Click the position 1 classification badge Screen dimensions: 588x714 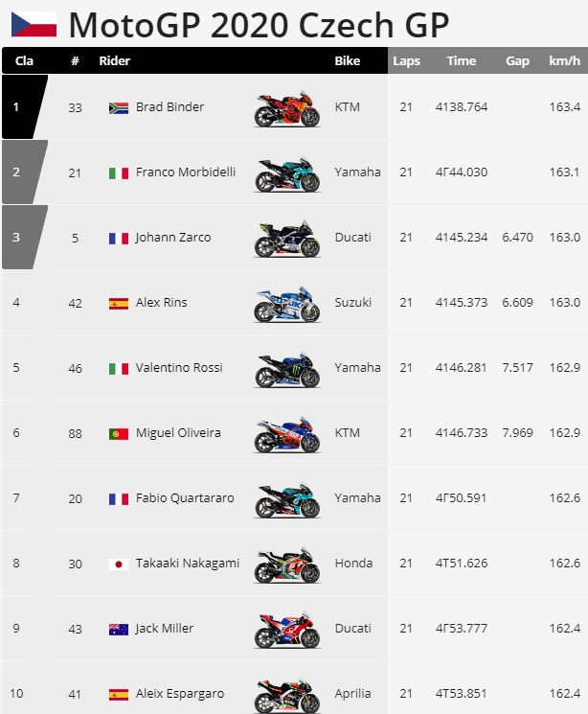(x=25, y=107)
